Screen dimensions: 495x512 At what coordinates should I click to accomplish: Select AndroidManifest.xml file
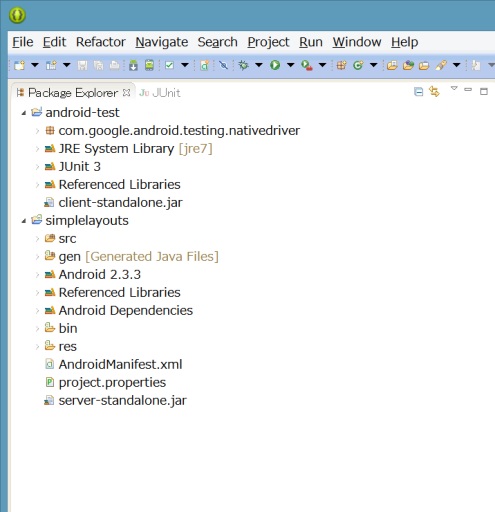click(120, 364)
